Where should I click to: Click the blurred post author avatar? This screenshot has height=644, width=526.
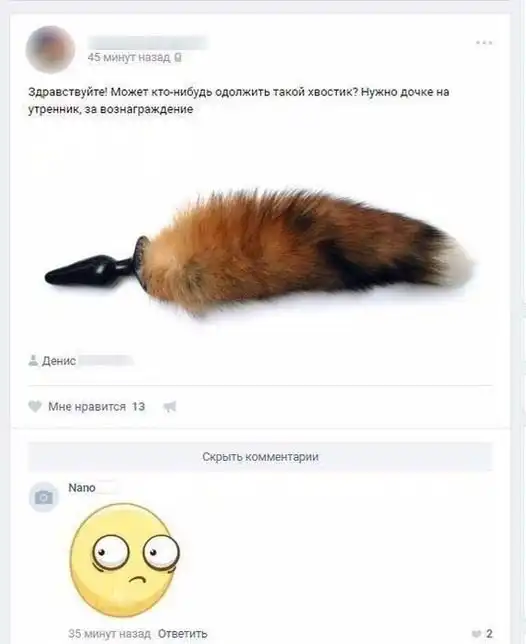coord(51,49)
